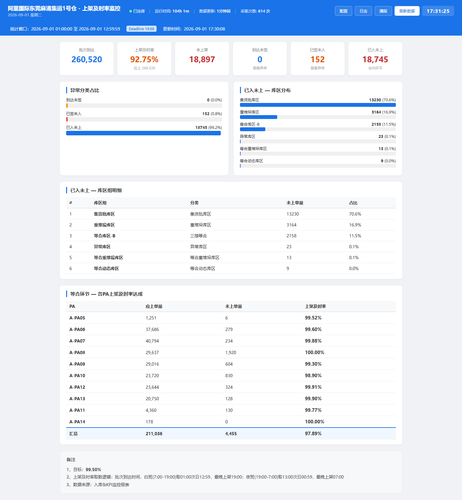This screenshot has width=462, height=500.
Task: Open the 日志 button in the header
Action: (x=363, y=11)
